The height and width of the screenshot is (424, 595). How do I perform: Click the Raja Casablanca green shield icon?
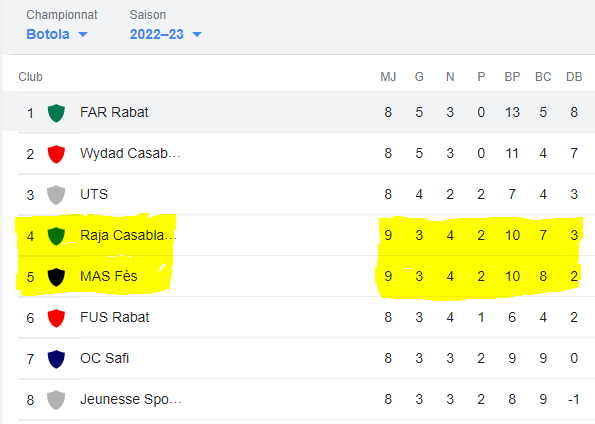pyautogui.click(x=56, y=236)
